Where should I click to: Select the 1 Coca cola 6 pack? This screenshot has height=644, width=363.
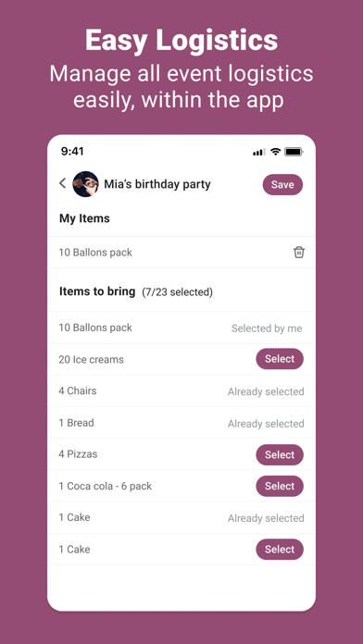click(x=280, y=486)
